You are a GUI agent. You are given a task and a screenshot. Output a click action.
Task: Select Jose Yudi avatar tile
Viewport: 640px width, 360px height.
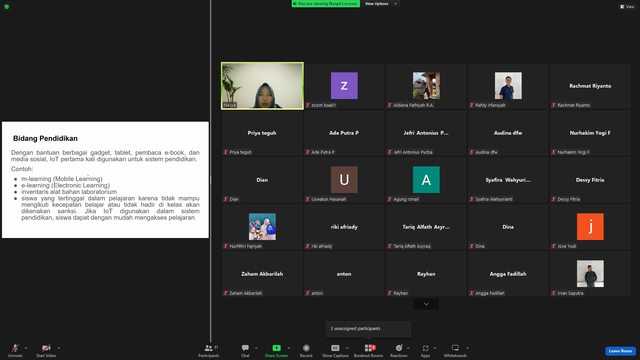[x=590, y=227]
